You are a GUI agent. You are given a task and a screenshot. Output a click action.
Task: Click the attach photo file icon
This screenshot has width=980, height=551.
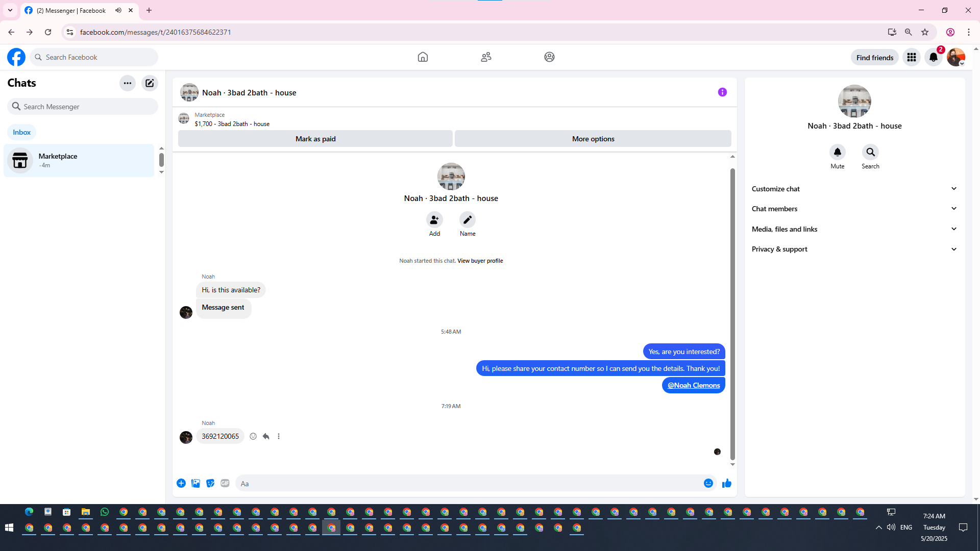pyautogui.click(x=195, y=483)
